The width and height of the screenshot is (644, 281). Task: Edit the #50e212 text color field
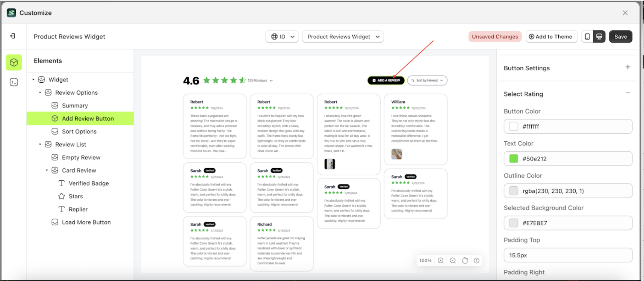(x=568, y=159)
